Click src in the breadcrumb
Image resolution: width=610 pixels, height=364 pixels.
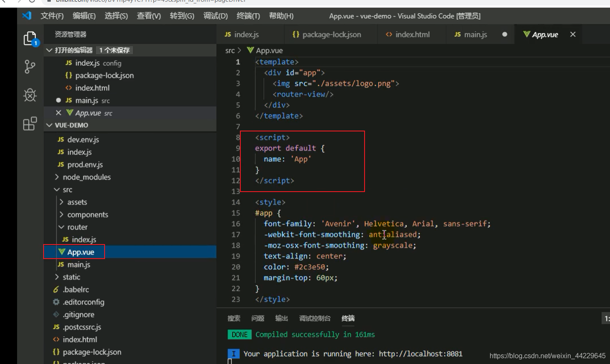point(230,50)
